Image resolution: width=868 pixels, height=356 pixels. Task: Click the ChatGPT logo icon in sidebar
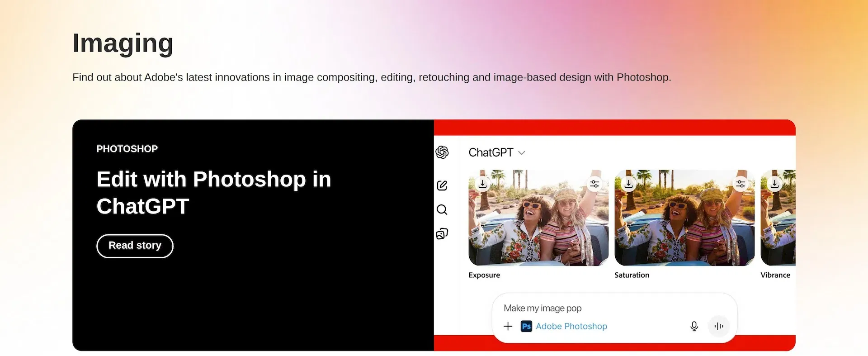coord(442,152)
